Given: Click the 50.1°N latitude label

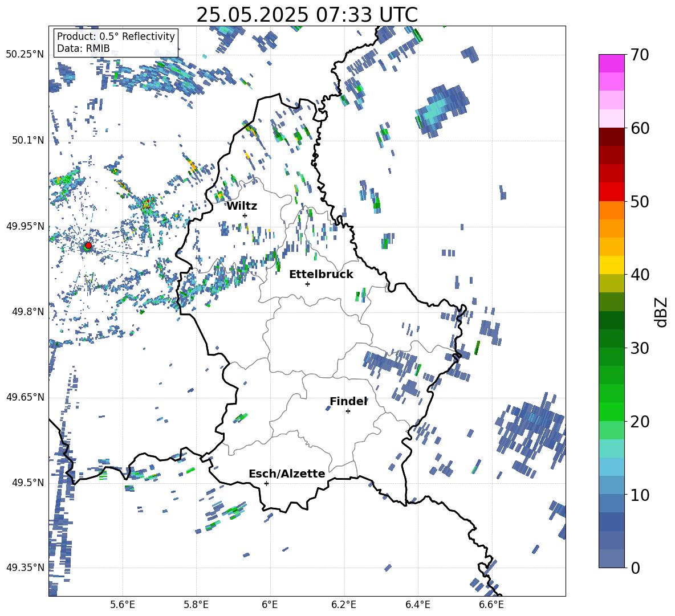Looking at the screenshot, I should [x=28, y=140].
